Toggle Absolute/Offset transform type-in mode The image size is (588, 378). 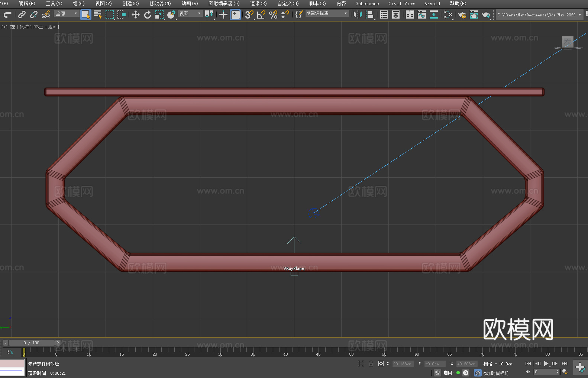[381, 364]
